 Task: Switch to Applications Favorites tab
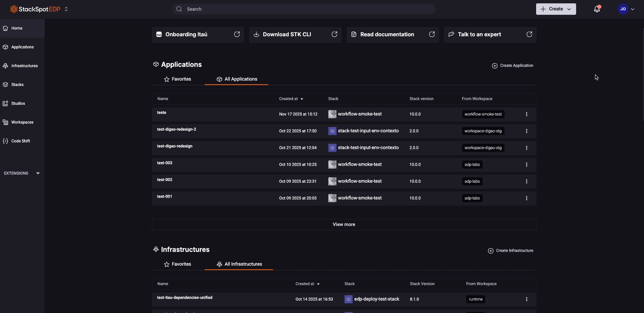pos(177,79)
